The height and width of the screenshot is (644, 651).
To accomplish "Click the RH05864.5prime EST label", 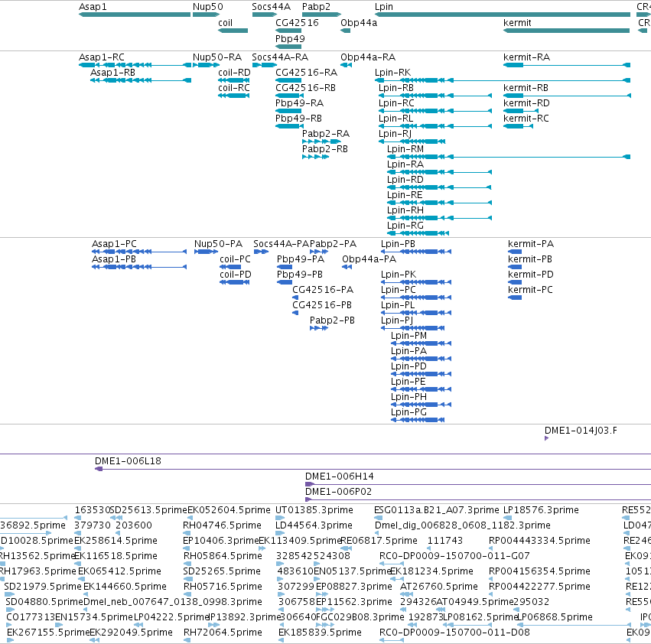I will point(223,556).
